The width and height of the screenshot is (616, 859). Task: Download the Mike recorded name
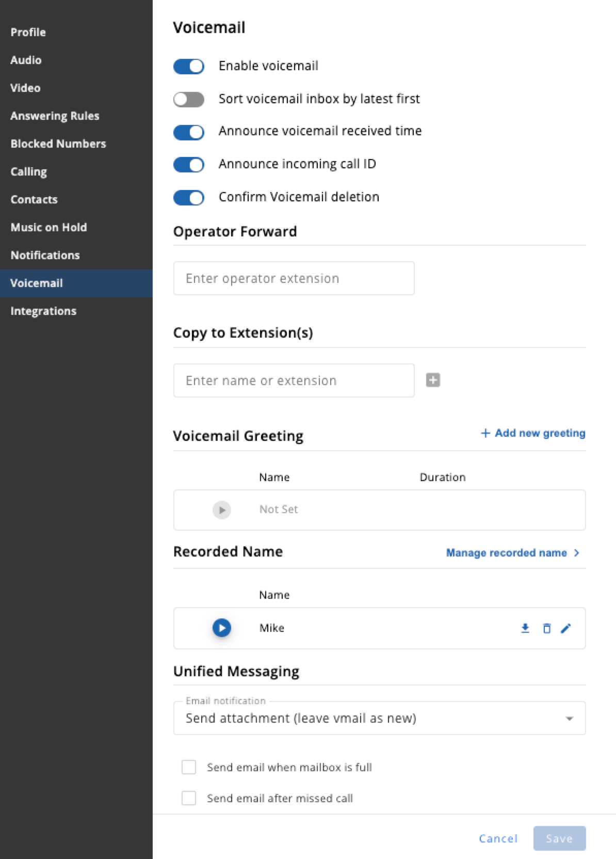pyautogui.click(x=525, y=628)
